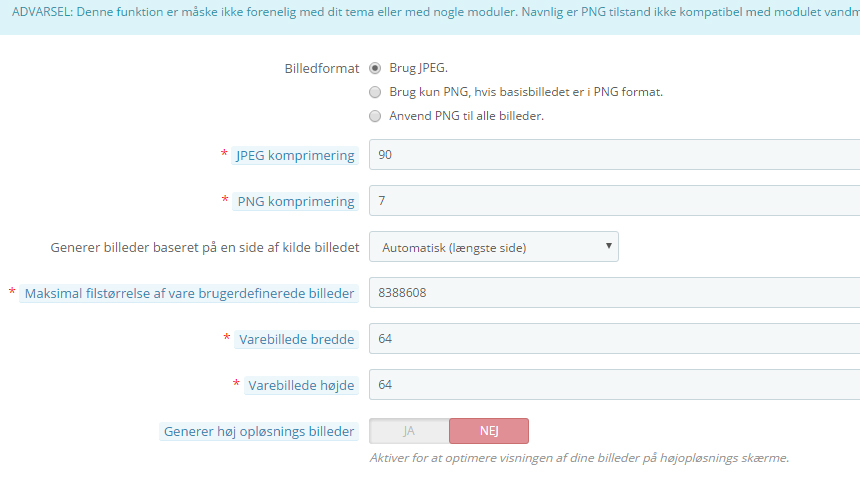The height and width of the screenshot is (489, 860).
Task: Click the JPEG komprimering label
Action: coord(295,156)
